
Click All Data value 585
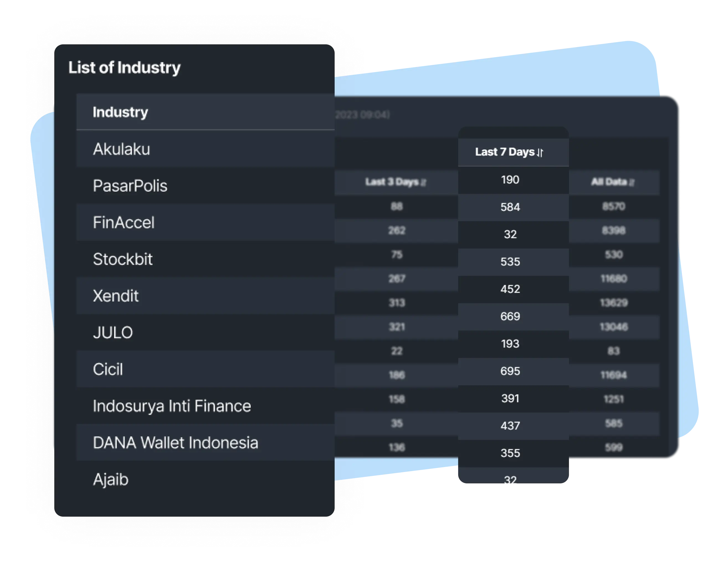613,424
